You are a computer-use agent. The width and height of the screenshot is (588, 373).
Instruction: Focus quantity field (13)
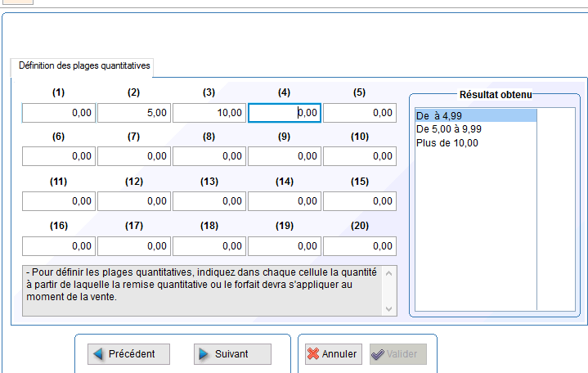209,201
